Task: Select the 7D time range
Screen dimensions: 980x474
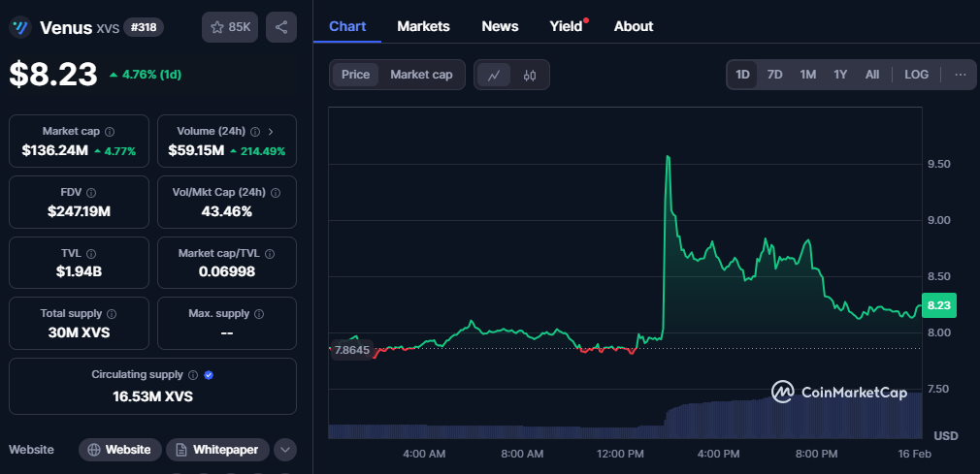Action: pos(774,75)
